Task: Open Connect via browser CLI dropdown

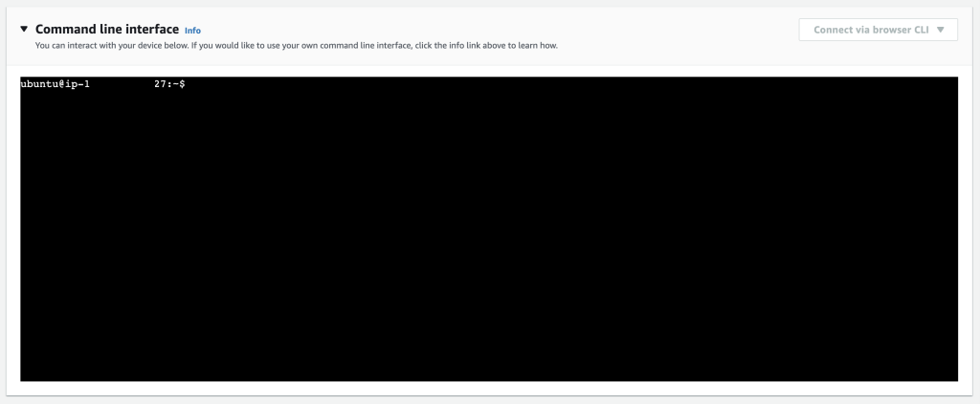Action: pyautogui.click(x=878, y=30)
